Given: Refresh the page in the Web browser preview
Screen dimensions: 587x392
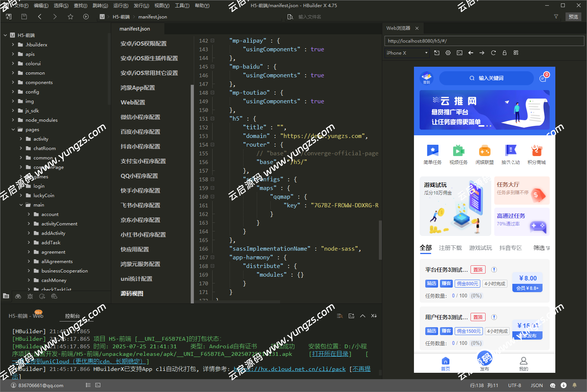Looking at the screenshot, I should pos(493,53).
